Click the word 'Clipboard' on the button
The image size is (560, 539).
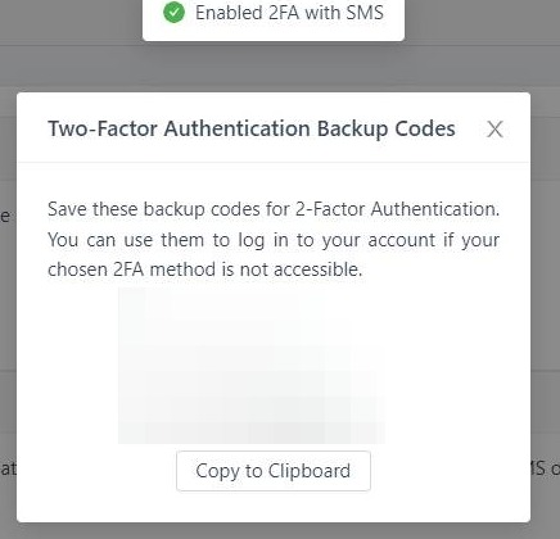[x=309, y=471]
